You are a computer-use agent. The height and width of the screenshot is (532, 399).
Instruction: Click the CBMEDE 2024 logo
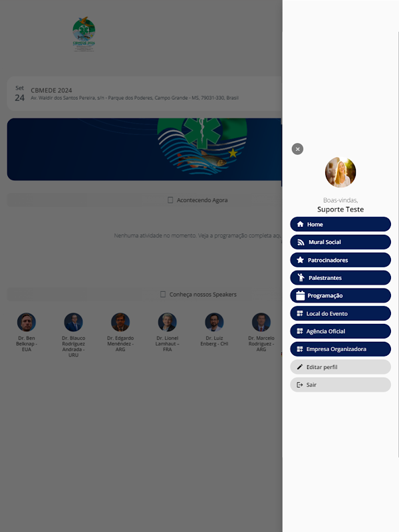(x=84, y=35)
